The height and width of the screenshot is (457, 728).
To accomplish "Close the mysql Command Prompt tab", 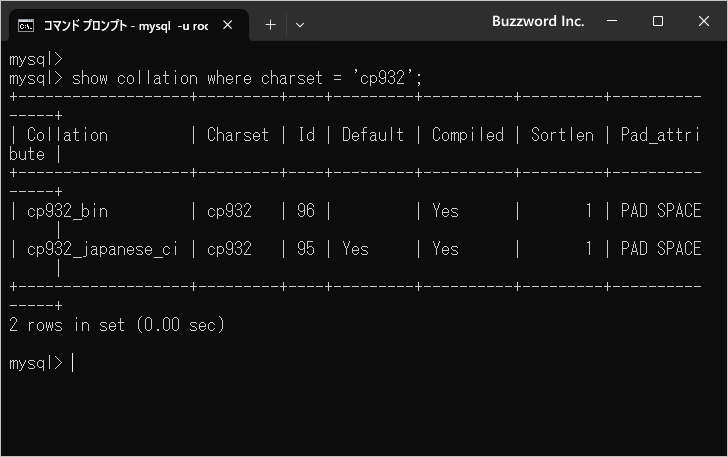I will pyautogui.click(x=231, y=25).
